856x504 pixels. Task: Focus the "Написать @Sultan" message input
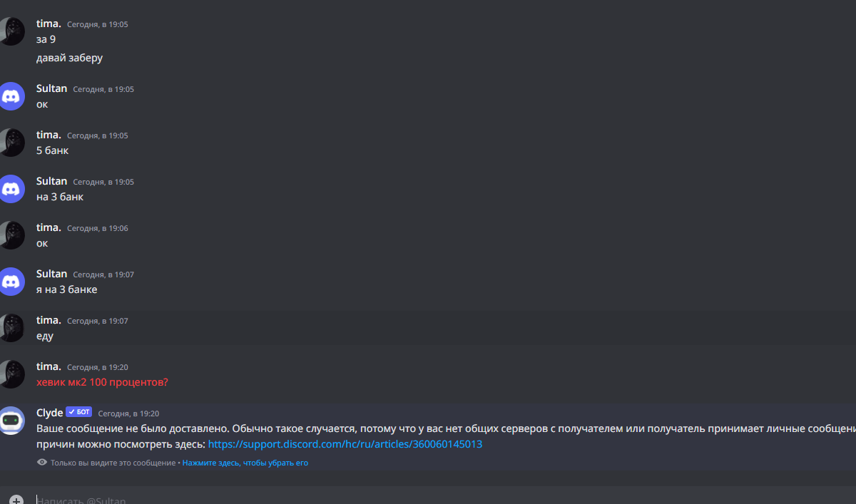pyautogui.click(x=442, y=500)
